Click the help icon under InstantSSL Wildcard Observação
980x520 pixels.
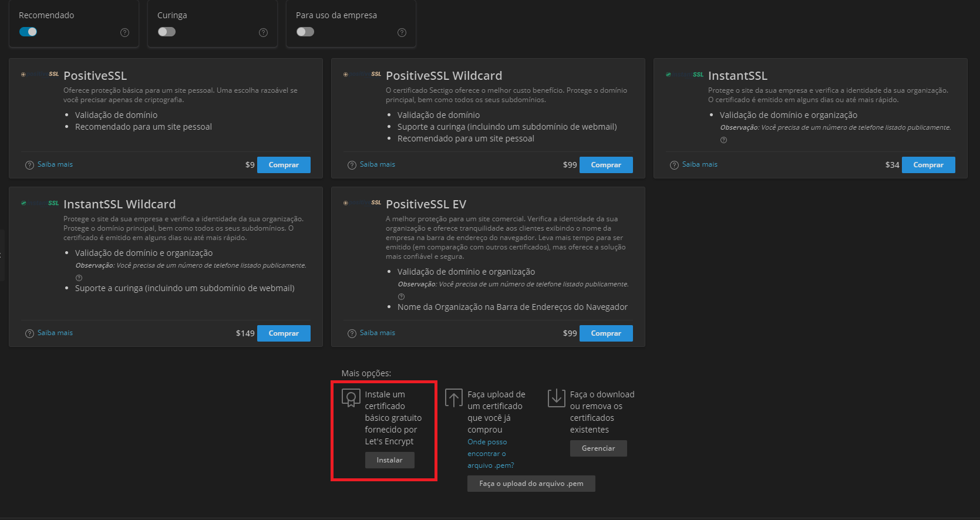pyautogui.click(x=79, y=278)
